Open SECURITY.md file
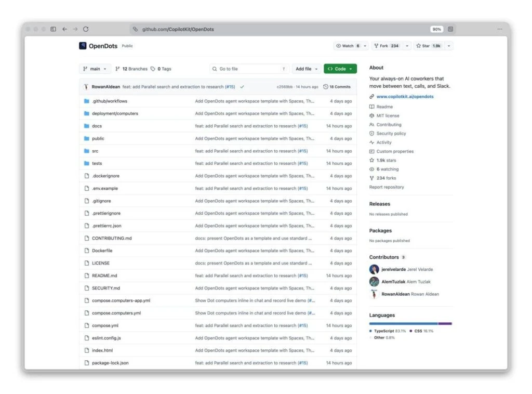This screenshot has height=394, width=532. tap(106, 288)
